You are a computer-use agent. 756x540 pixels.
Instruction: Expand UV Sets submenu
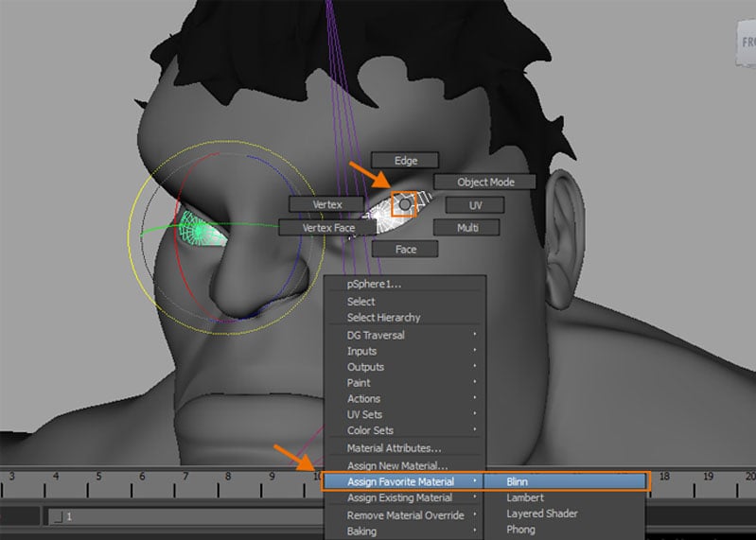coord(405,415)
